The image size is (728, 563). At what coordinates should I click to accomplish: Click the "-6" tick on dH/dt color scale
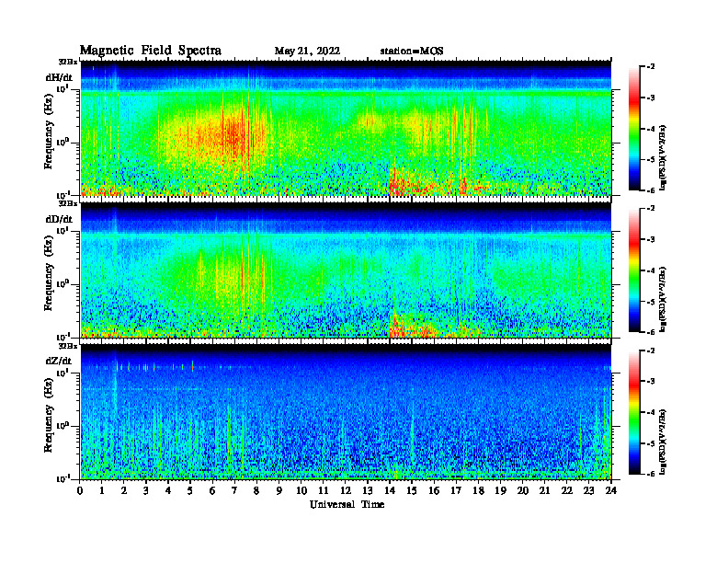[651, 190]
